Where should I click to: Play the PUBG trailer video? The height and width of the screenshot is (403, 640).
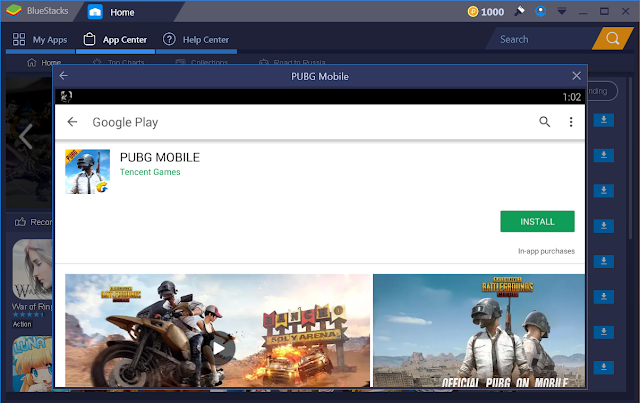[x=219, y=348]
